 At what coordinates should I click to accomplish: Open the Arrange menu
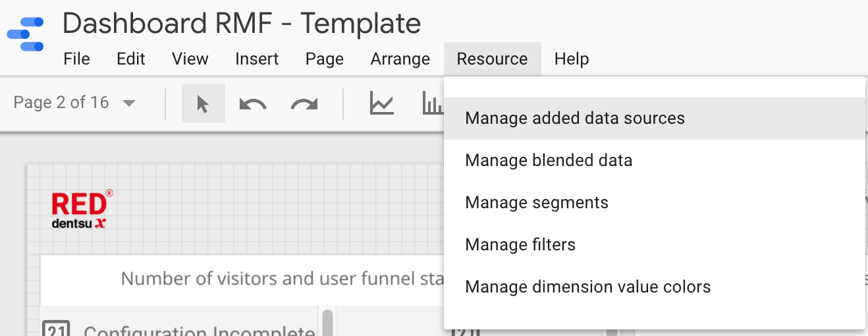point(400,59)
